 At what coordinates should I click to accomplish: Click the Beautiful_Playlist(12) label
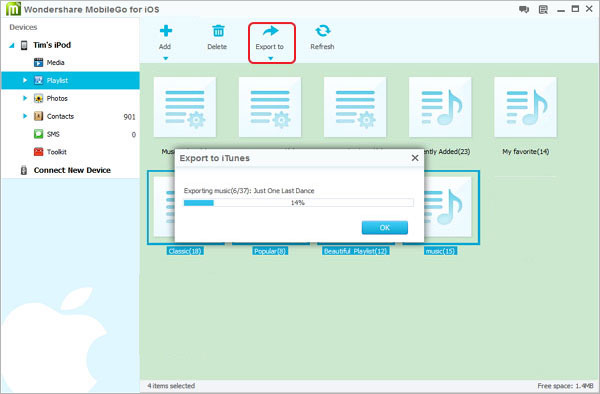coord(355,251)
